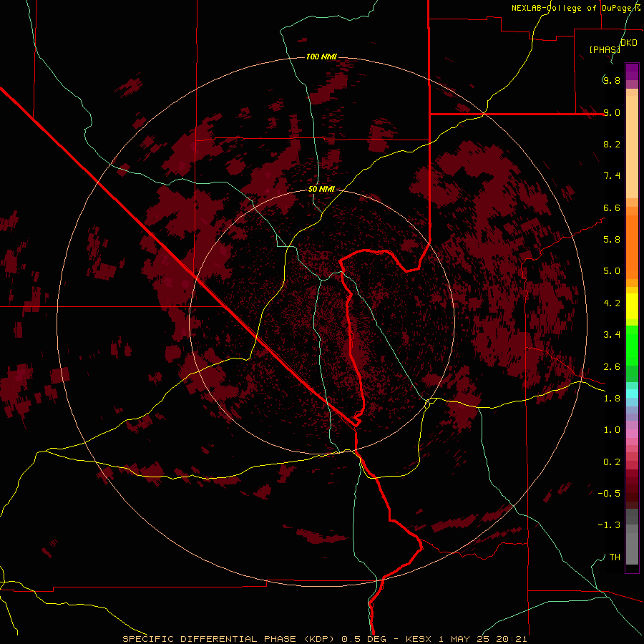The width and height of the screenshot is (644, 644).
Task: Click the -1.3 color scale label
Action: pos(609,525)
